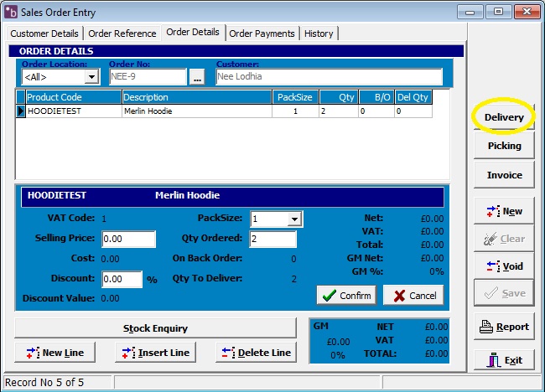
Task: Select the HOODIETEST row indicator arrow
Action: tap(20, 111)
